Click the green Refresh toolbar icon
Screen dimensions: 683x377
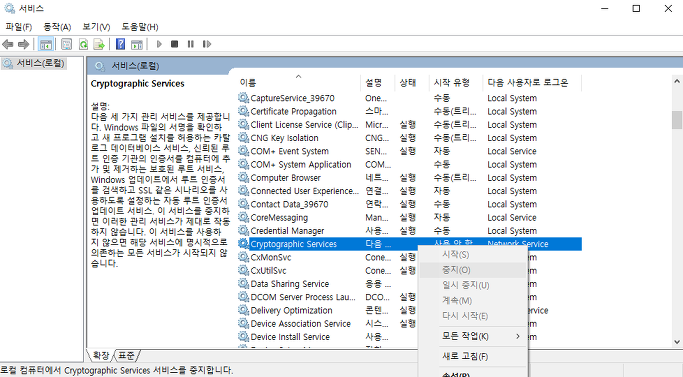click(83, 44)
